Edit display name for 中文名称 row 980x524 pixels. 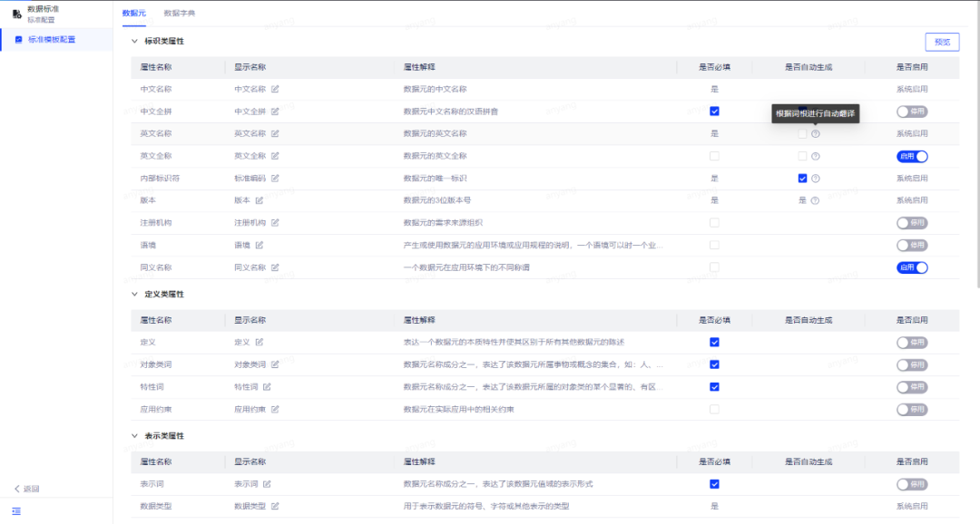275,90
